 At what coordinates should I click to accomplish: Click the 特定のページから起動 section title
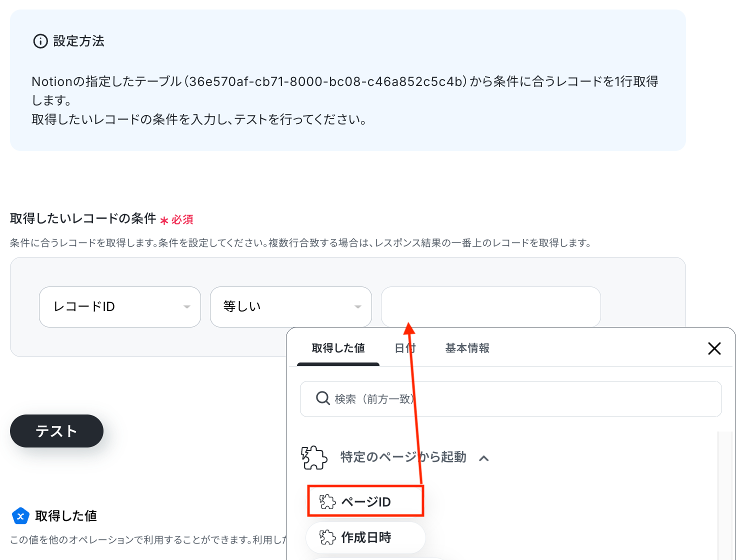pyautogui.click(x=403, y=457)
